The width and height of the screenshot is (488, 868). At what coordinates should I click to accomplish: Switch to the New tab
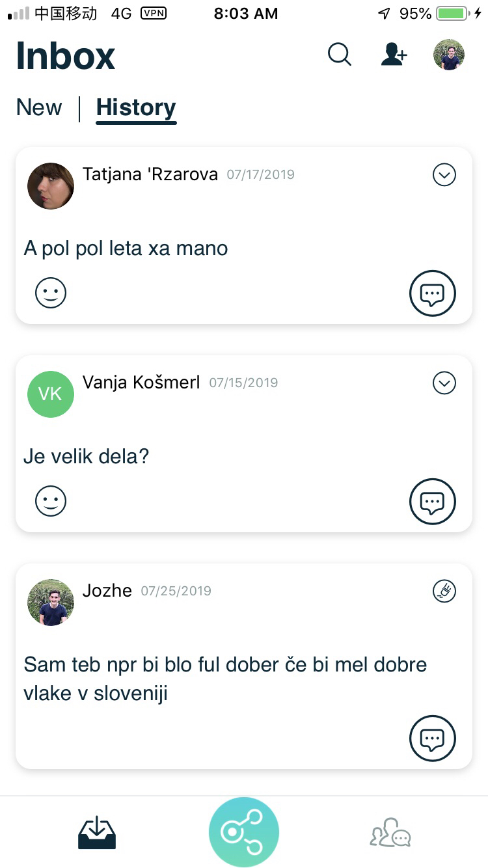39,107
